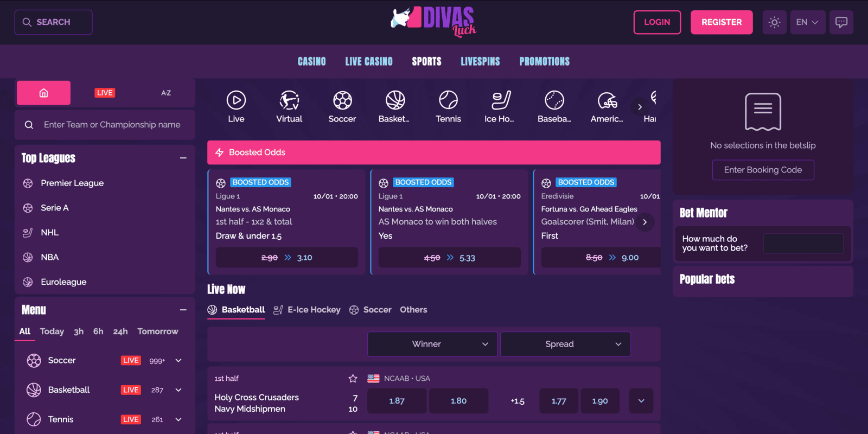Open the Ice Hockey sport icon

tap(500, 101)
